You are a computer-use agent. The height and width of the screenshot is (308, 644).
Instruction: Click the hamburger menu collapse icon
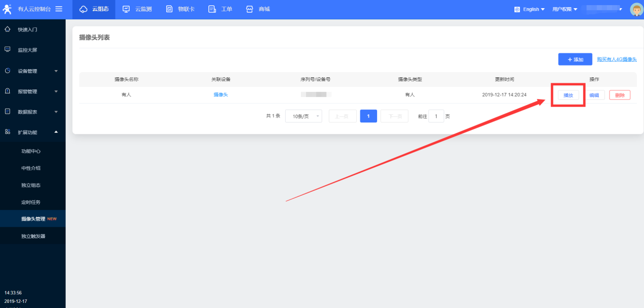pos(59,9)
